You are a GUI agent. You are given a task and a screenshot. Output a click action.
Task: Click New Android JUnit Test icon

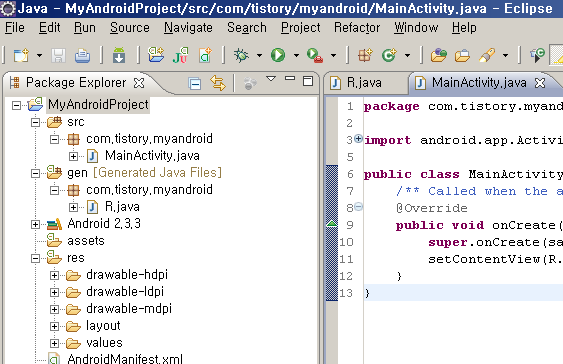click(x=181, y=55)
